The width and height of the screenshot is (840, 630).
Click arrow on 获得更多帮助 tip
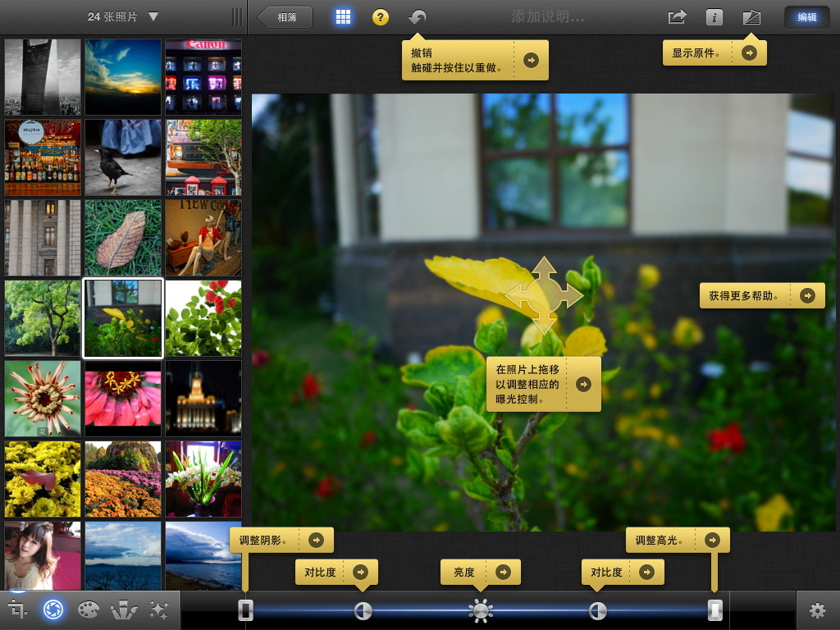810,295
